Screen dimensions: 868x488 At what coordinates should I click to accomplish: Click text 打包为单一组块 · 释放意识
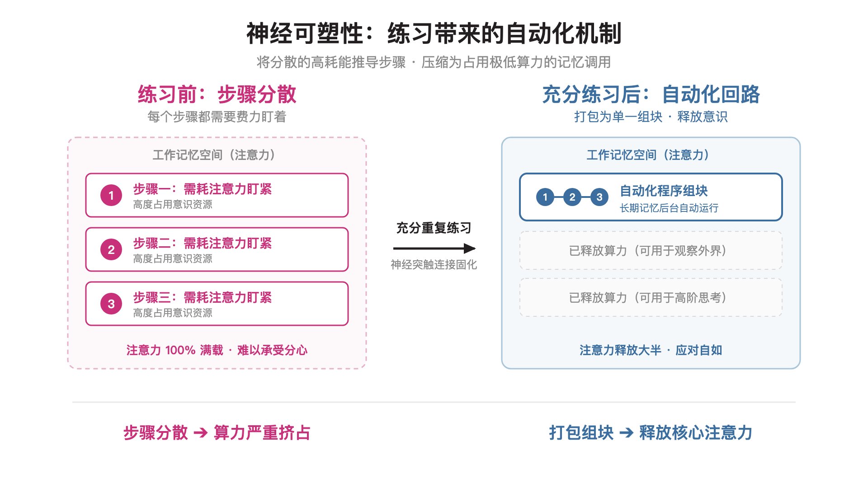click(651, 117)
